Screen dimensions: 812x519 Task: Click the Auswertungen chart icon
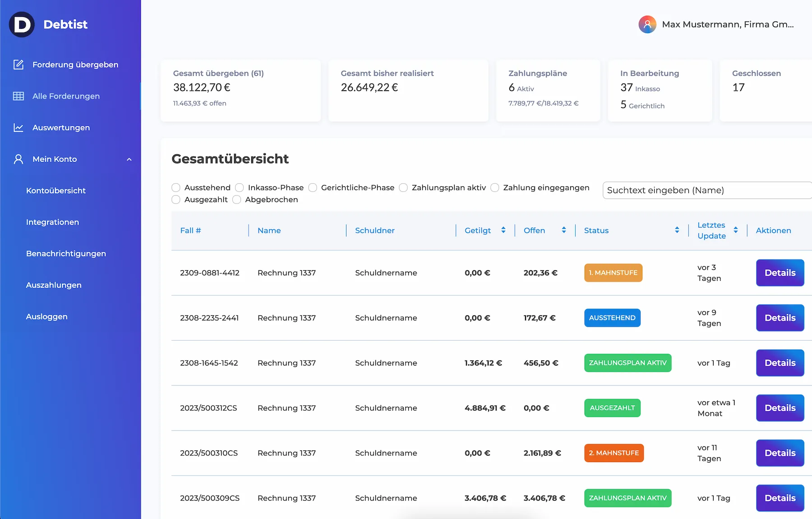[x=18, y=127]
